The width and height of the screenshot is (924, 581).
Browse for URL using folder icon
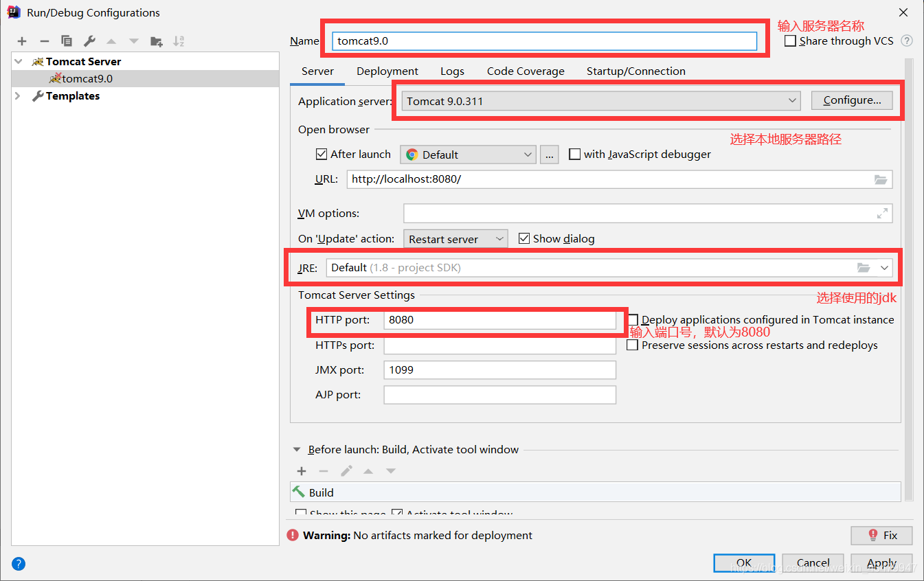coord(881,179)
